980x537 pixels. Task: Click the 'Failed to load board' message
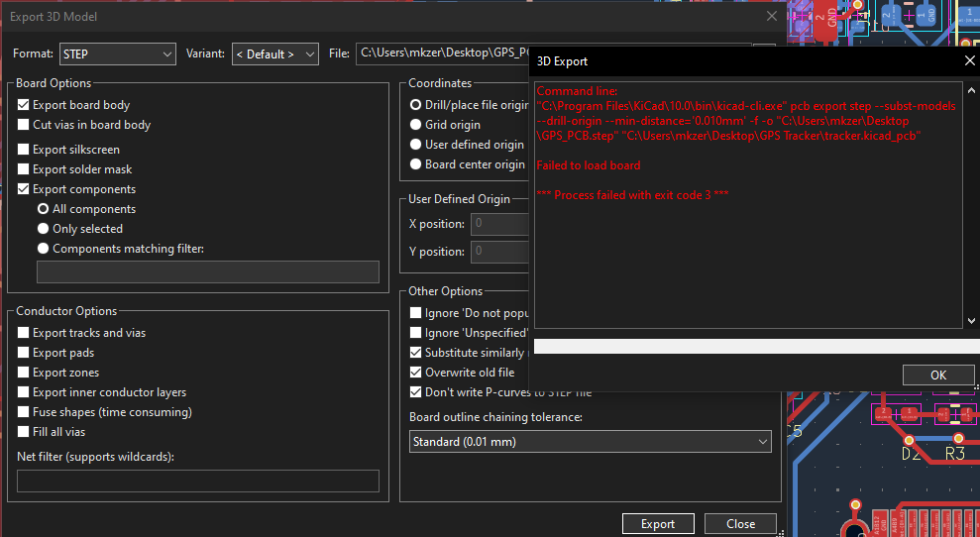click(589, 165)
